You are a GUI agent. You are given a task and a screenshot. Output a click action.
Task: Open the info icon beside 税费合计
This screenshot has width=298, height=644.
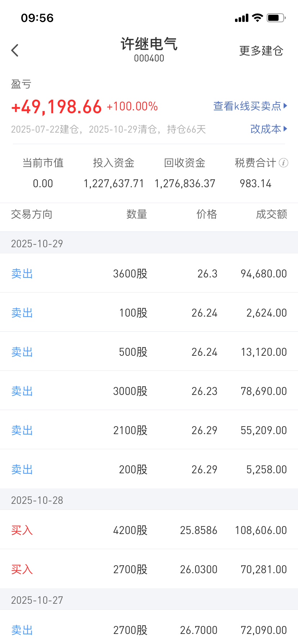[x=284, y=163]
